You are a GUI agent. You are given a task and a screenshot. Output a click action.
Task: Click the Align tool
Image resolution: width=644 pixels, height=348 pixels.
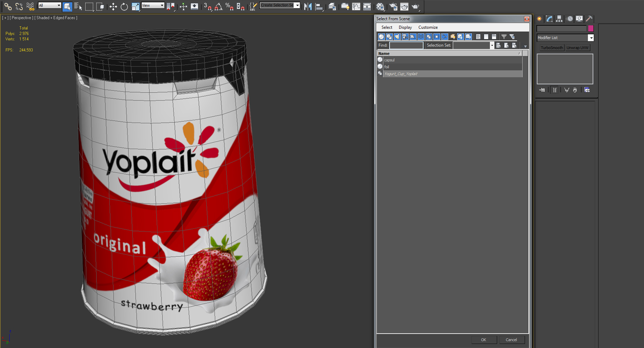pos(319,7)
